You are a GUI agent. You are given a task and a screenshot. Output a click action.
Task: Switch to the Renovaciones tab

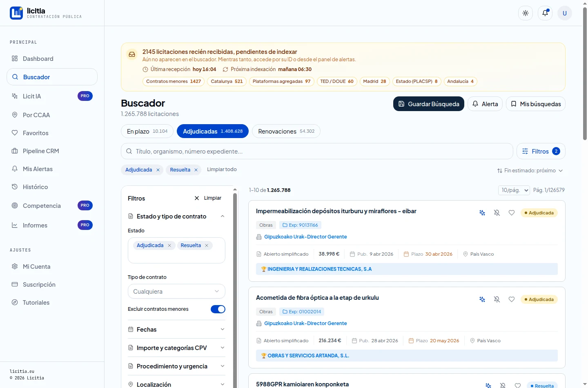pos(286,132)
